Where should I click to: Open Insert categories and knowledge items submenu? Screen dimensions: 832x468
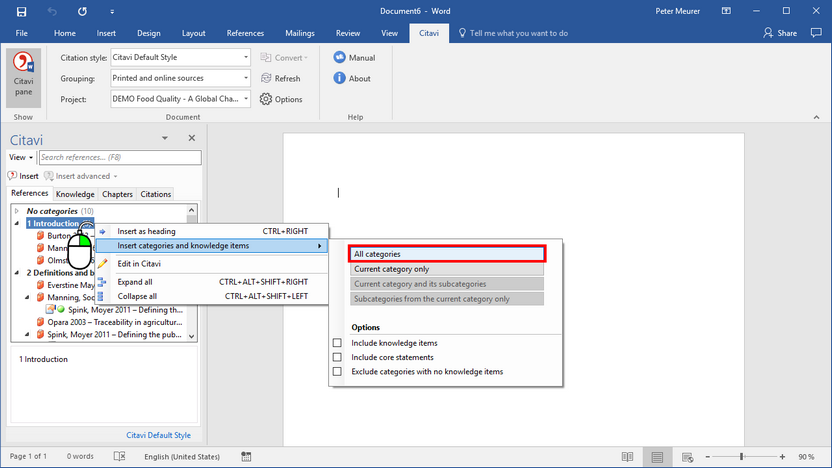(x=212, y=246)
